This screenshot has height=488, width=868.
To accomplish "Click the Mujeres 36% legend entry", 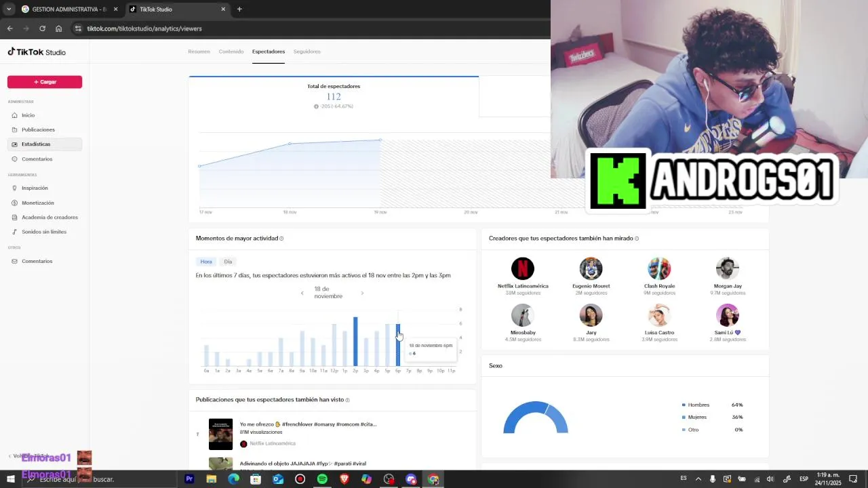I will coord(712,417).
